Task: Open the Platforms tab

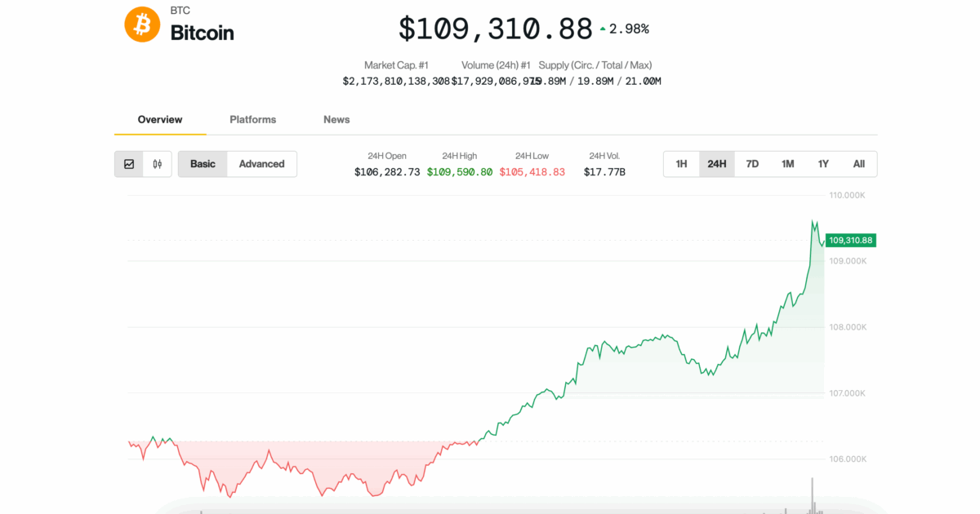Action: click(253, 120)
